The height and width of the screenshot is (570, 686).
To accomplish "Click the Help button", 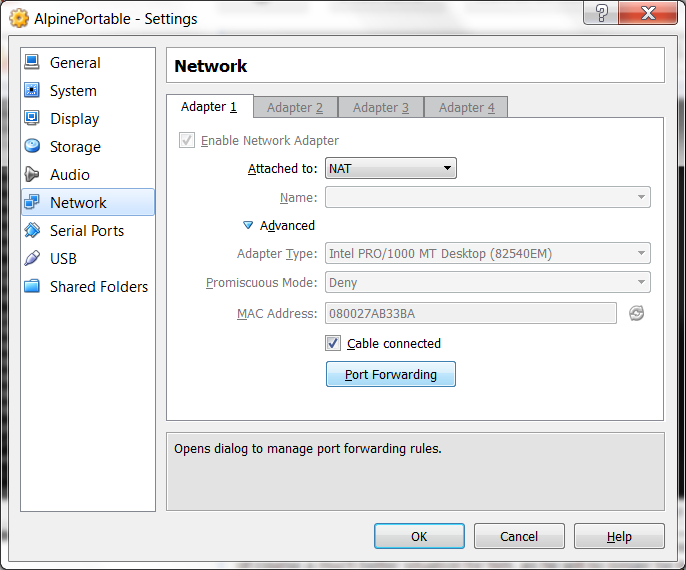I will [x=619, y=536].
